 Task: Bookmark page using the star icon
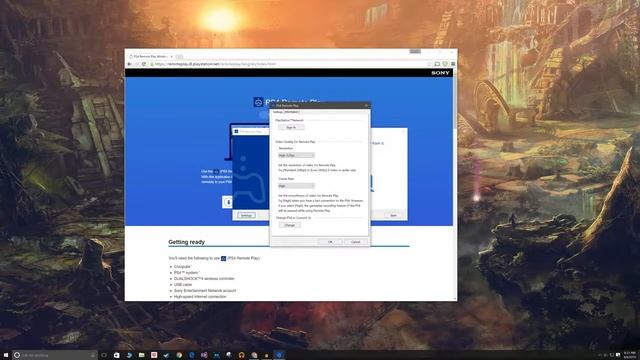coord(429,64)
